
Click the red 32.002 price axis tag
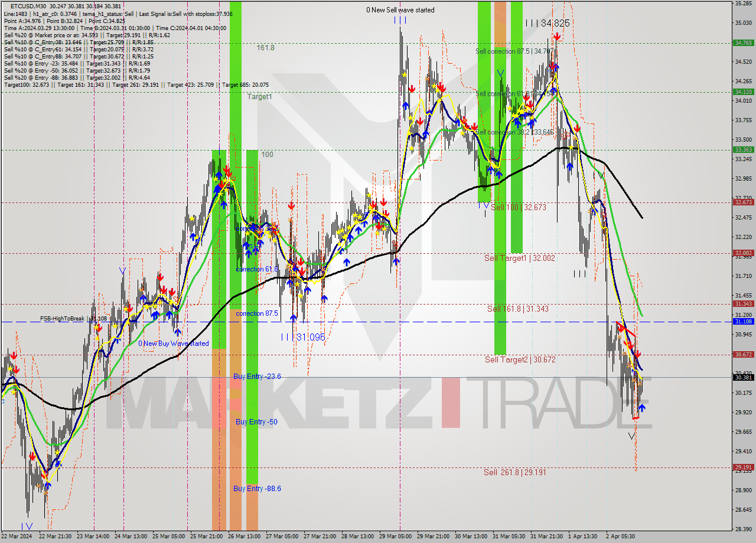click(742, 253)
